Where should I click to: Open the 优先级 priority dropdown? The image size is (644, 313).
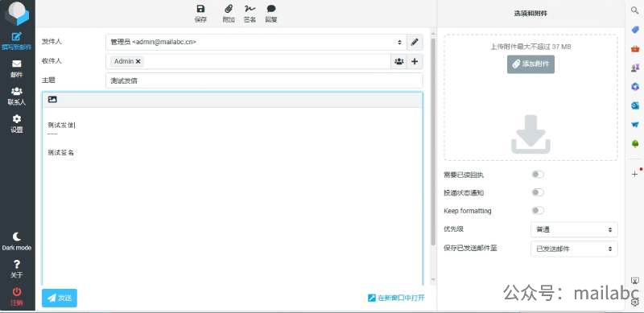pyautogui.click(x=574, y=229)
